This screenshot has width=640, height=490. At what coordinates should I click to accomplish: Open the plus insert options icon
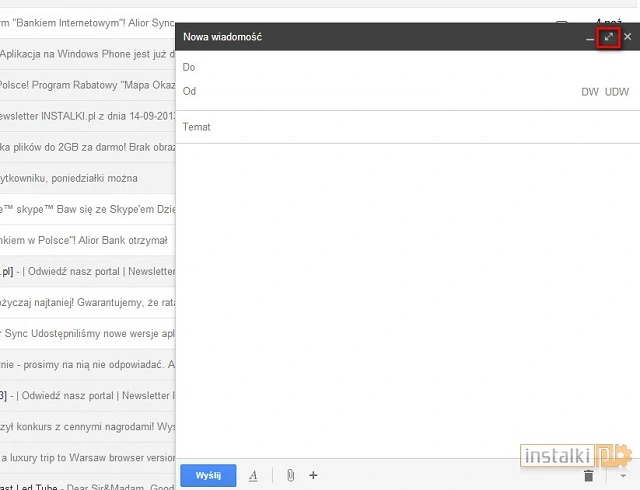[313, 475]
